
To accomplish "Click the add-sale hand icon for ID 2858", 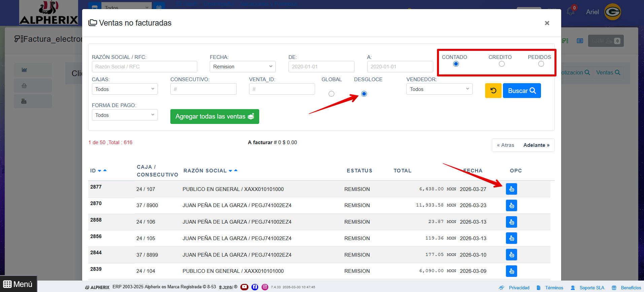I will pyautogui.click(x=511, y=222).
